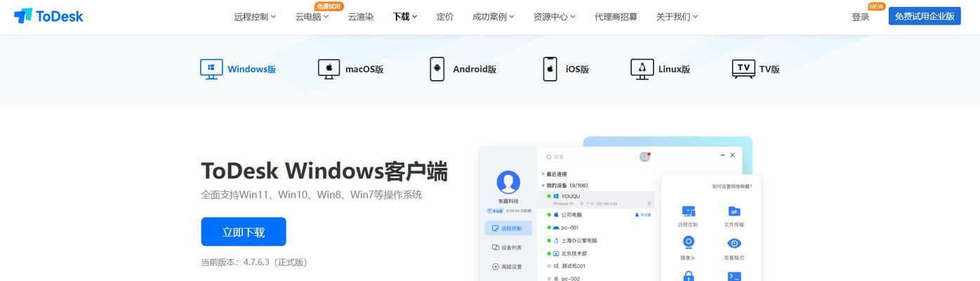Open the 代理商招募 page
The width and height of the screenshot is (980, 281).
[x=616, y=17]
